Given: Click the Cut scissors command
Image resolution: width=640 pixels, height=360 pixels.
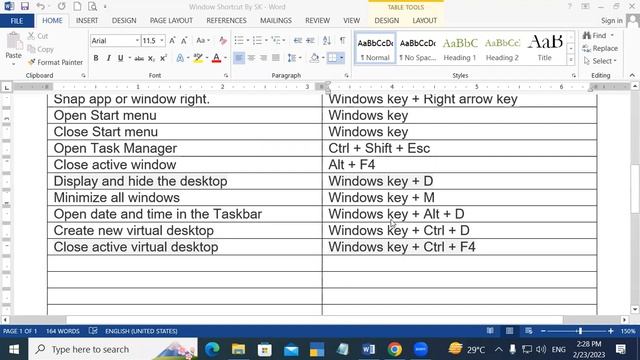Looking at the screenshot, I should tap(38, 36).
